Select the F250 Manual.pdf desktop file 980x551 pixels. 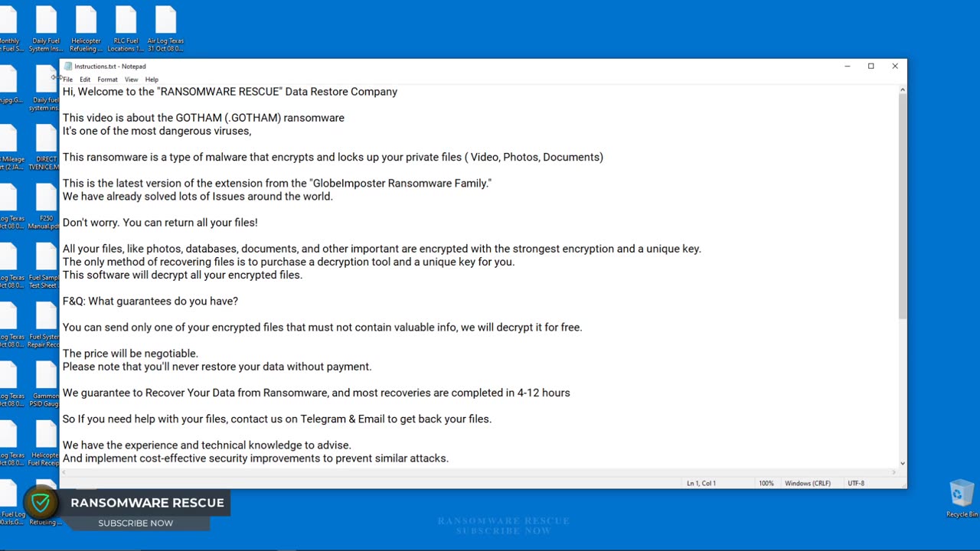point(46,207)
